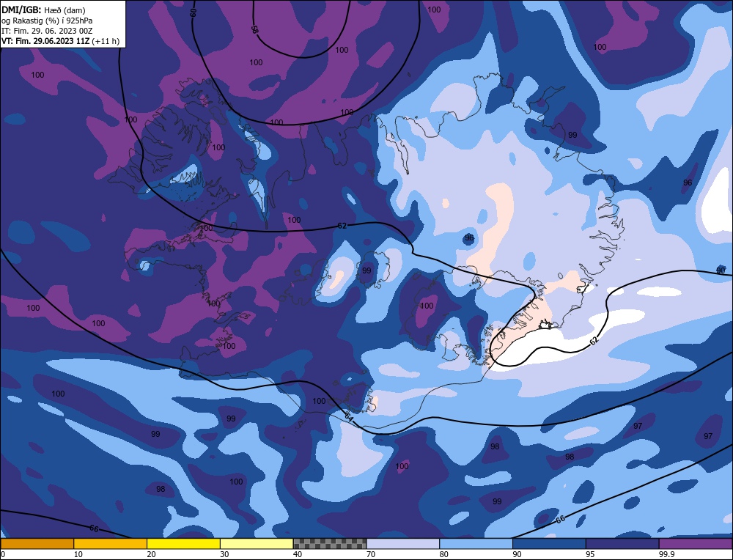Select the bright yellow 20–30 legend swatch

tap(183, 543)
